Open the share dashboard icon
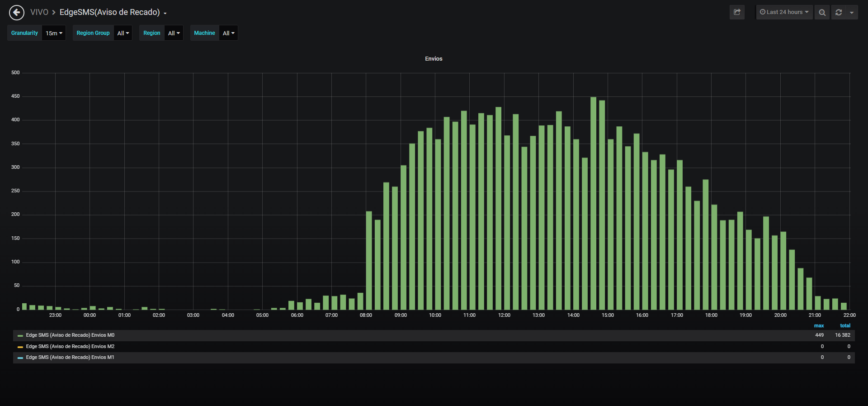 pos(737,12)
